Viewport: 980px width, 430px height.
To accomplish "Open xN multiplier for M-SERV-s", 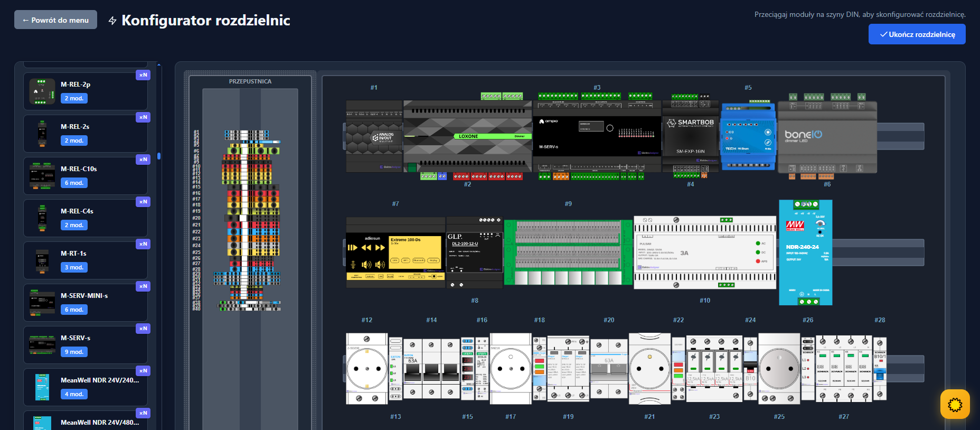I will [143, 329].
